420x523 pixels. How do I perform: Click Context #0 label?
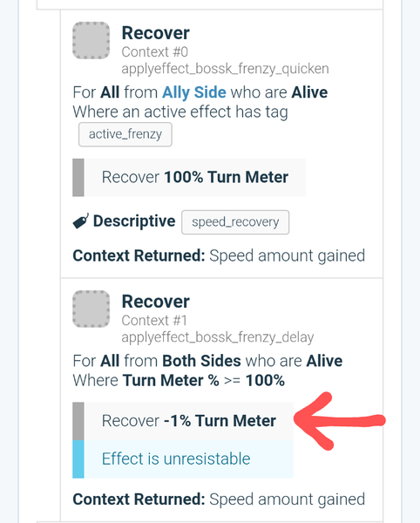154,52
